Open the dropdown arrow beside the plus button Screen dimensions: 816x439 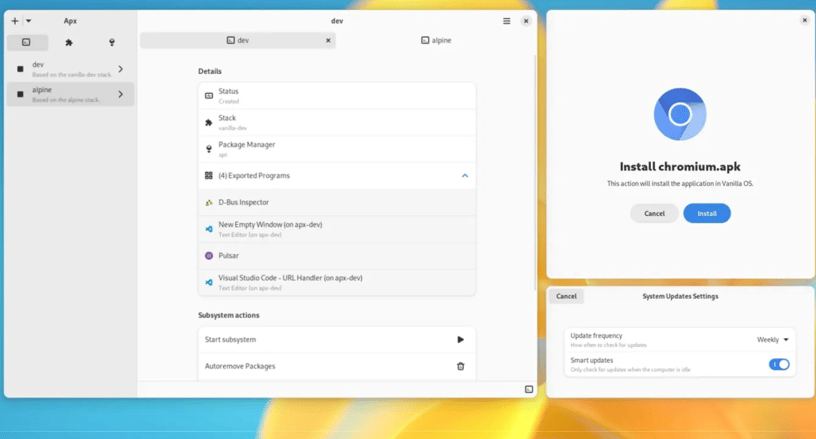[x=29, y=21]
